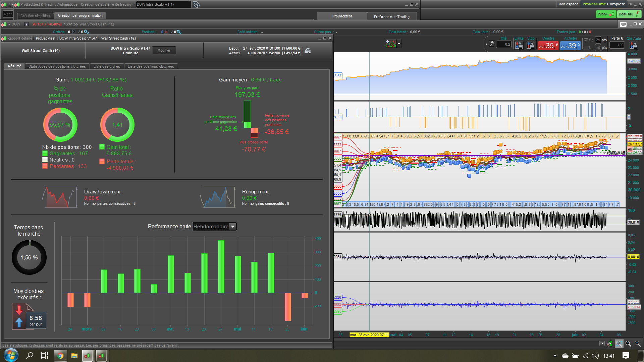Click the printer icon in report header
Viewport: 644px width, 362px height.
pyautogui.click(x=307, y=51)
